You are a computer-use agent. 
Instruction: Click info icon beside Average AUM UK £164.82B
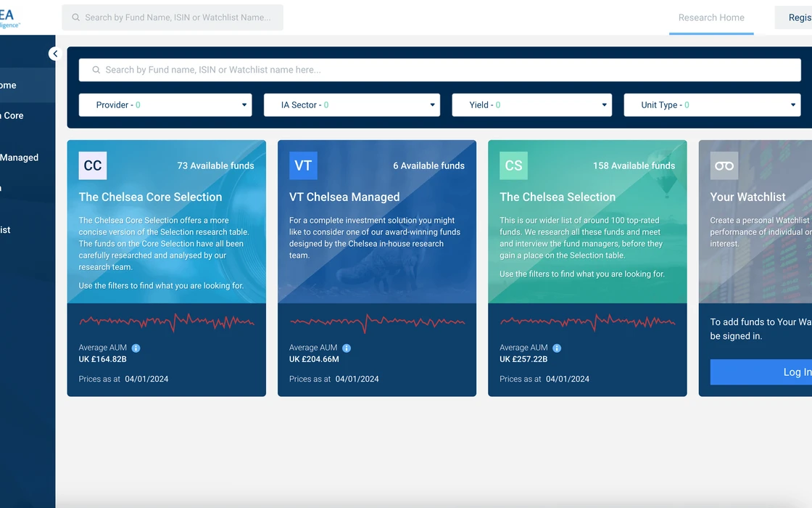[136, 348]
